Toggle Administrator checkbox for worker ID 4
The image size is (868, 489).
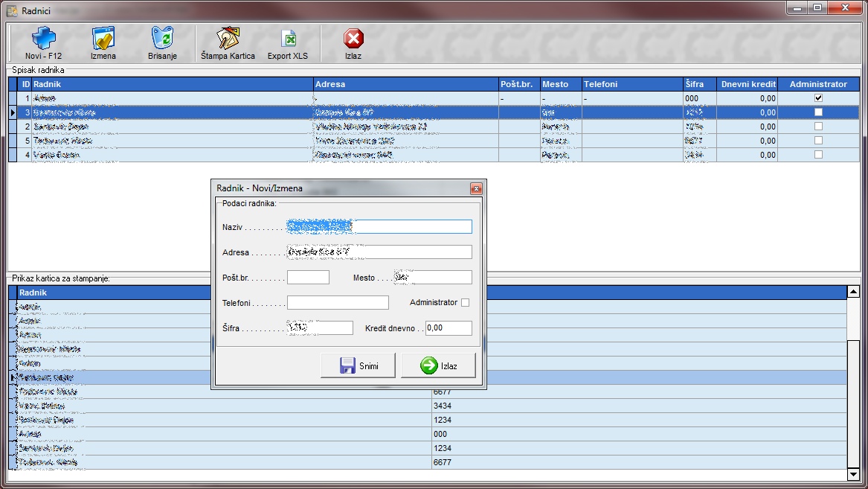(x=818, y=155)
